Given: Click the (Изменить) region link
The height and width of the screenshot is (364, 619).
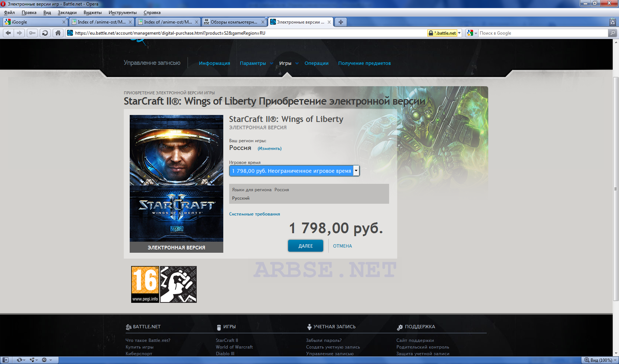Looking at the screenshot, I should [269, 148].
